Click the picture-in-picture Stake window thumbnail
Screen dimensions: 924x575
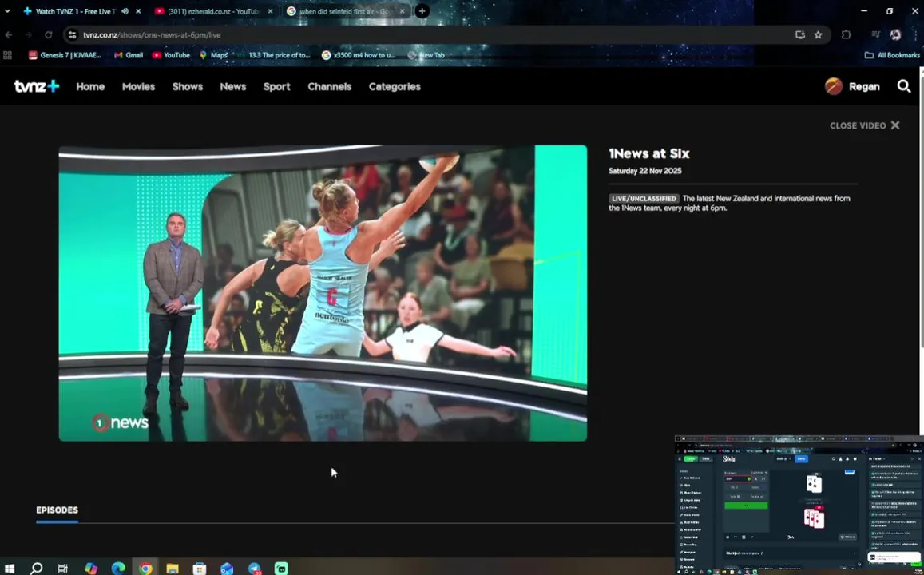coord(799,505)
